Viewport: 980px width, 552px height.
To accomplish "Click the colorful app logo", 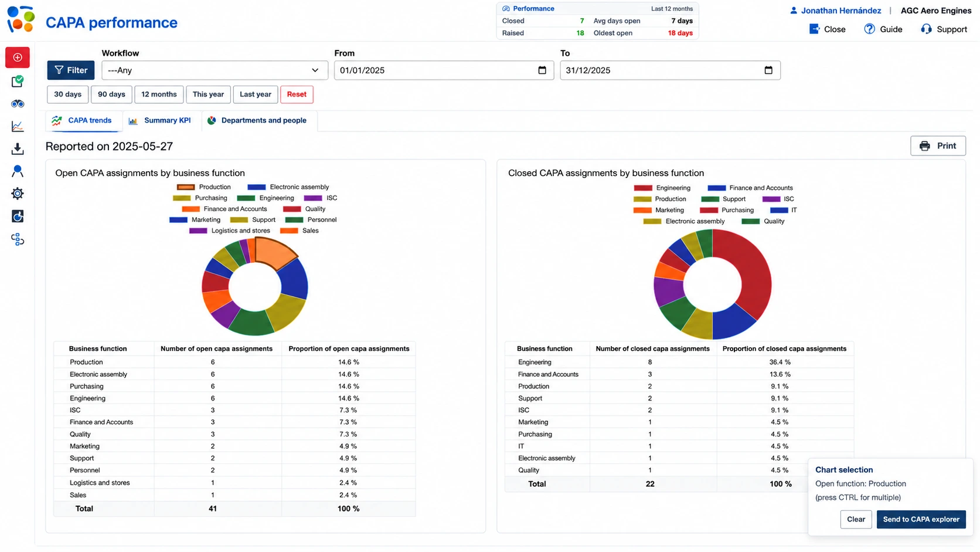I will click(x=21, y=19).
